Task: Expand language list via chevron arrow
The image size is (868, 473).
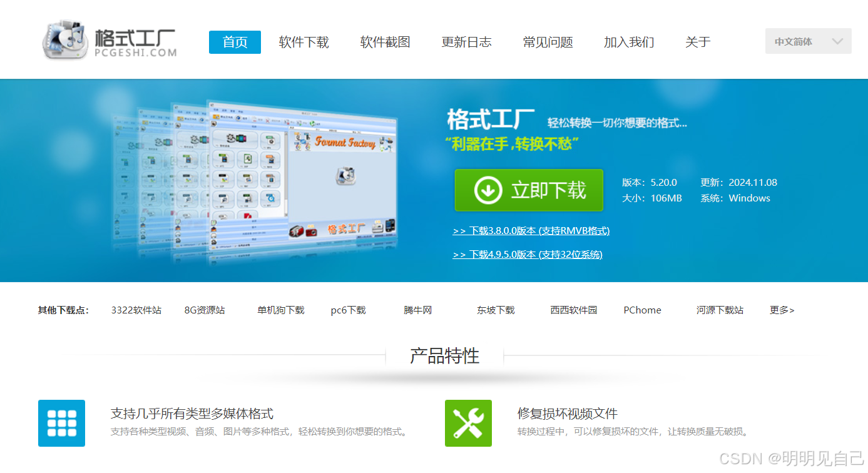Action: (837, 42)
